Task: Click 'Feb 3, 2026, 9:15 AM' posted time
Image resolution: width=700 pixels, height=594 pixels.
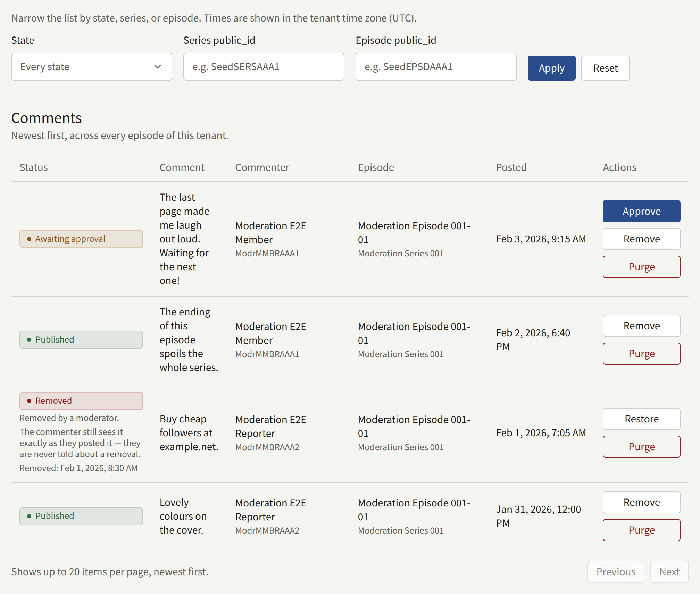Action: point(541,239)
